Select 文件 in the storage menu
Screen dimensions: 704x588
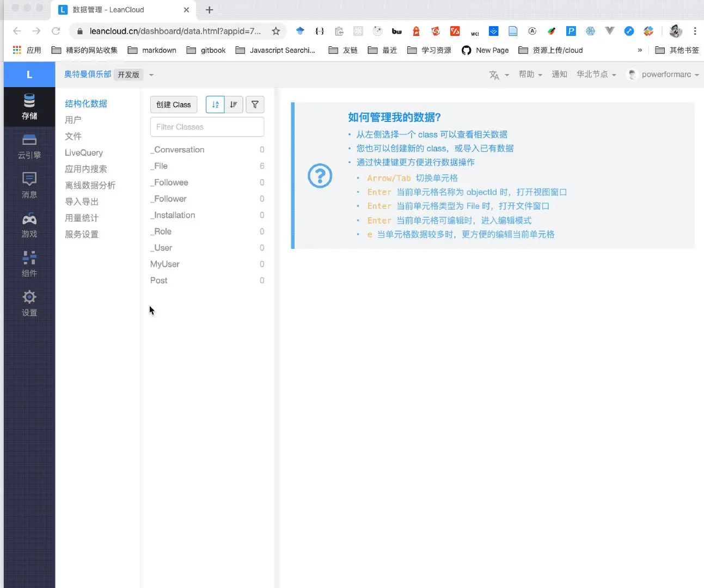point(73,136)
